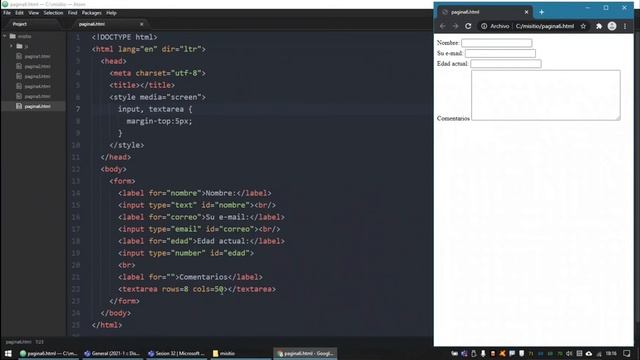Open the View menu in Atom

click(33, 13)
